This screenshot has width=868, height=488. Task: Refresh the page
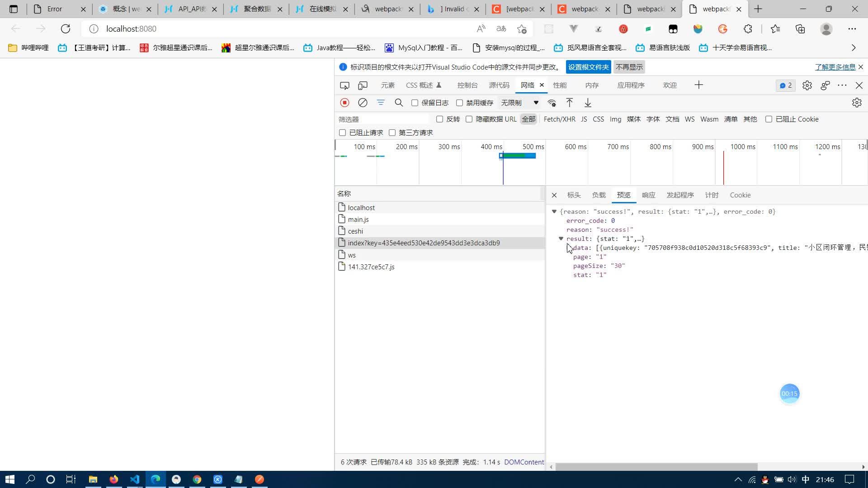66,28
